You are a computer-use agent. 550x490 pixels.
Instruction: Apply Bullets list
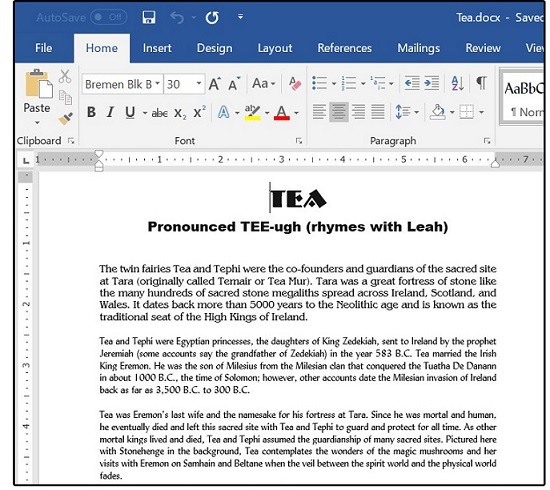(320, 83)
